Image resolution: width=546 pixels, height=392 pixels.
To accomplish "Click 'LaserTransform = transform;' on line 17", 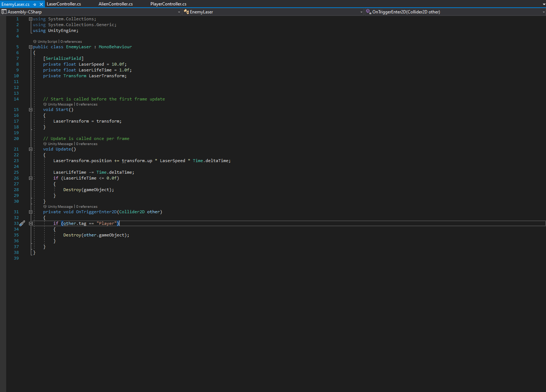I will click(87, 121).
